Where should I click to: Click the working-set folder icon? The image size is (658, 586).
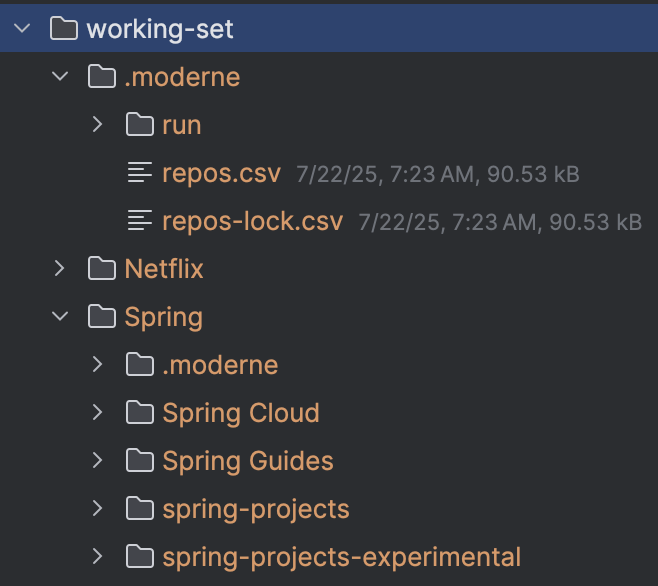pos(64,29)
